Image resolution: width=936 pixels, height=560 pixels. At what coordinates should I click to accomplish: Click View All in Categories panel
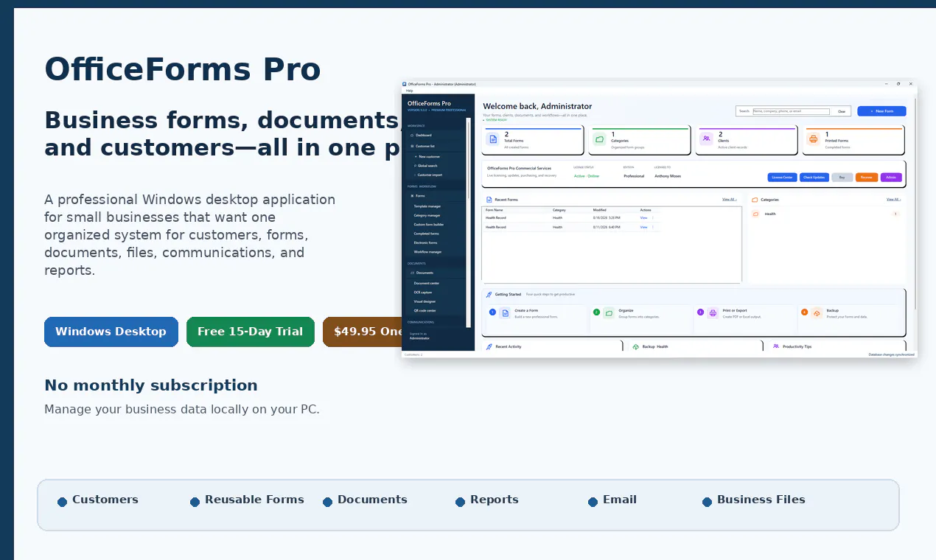(x=893, y=200)
